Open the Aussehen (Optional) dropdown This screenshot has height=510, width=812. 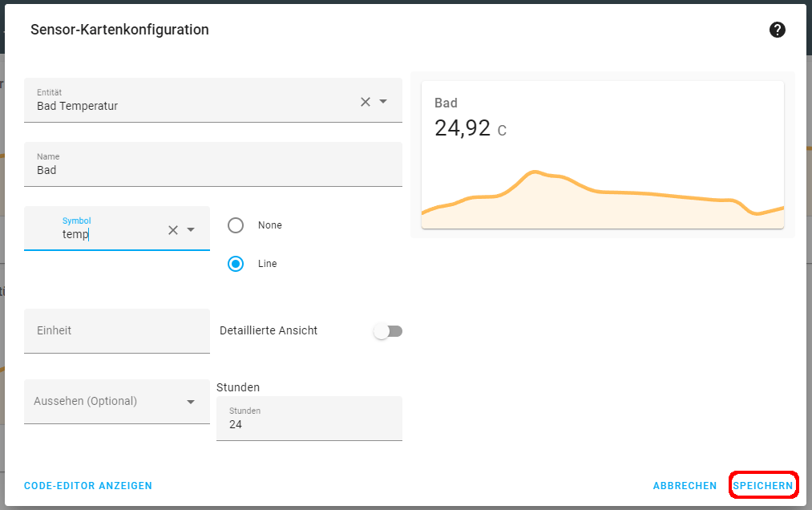coord(117,402)
